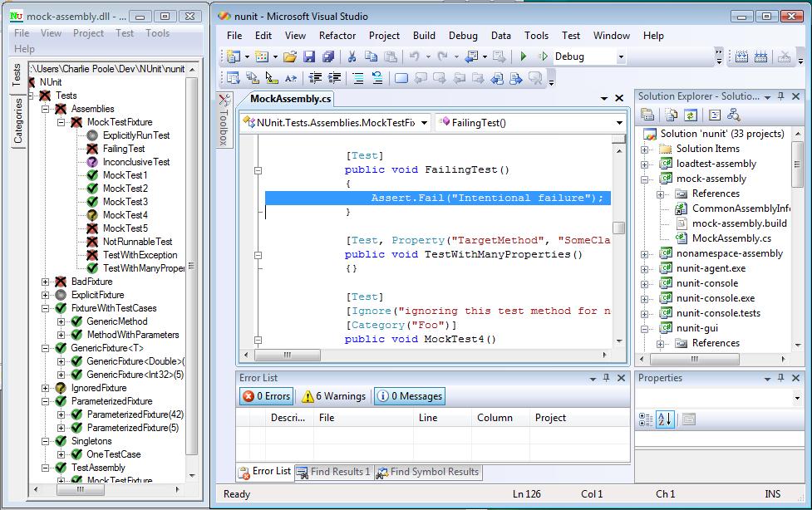Image resolution: width=812 pixels, height=510 pixels.
Task: Select the Categories tab in NUnit
Action: [x=18, y=121]
